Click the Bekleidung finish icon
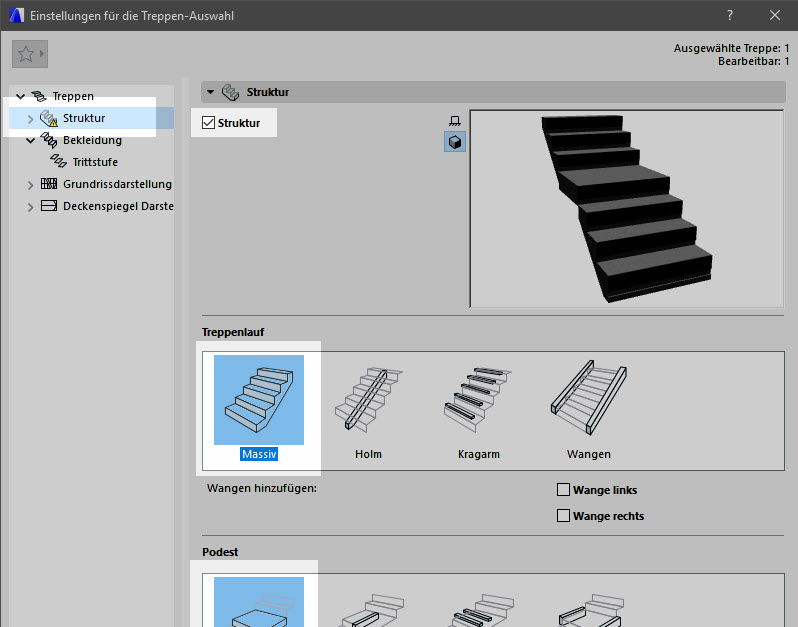 pyautogui.click(x=49, y=140)
